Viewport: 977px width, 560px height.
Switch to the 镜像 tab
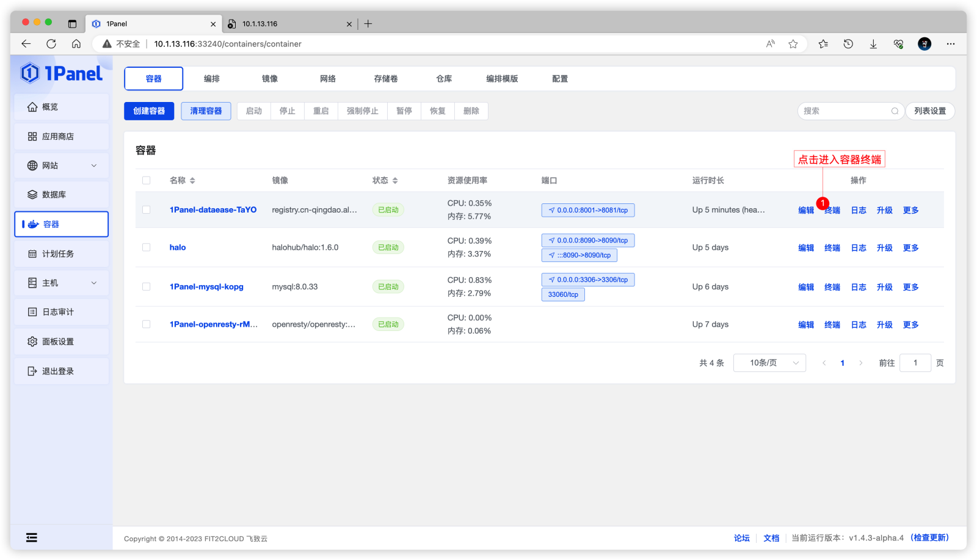[270, 79]
